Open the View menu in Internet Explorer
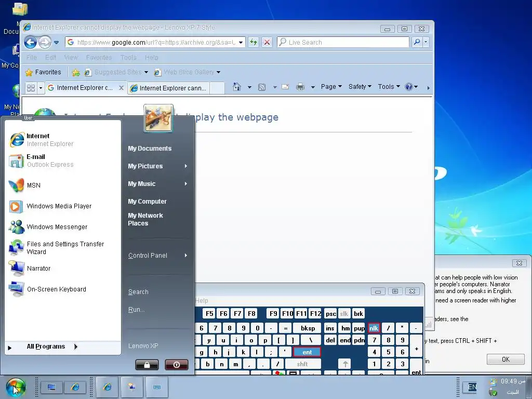This screenshot has width=532, height=399. point(71,57)
